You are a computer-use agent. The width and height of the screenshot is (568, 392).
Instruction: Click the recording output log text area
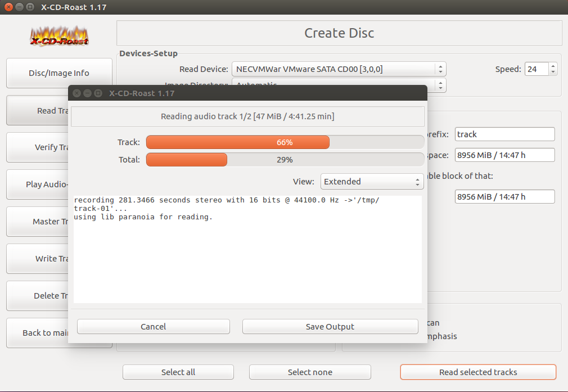247,249
